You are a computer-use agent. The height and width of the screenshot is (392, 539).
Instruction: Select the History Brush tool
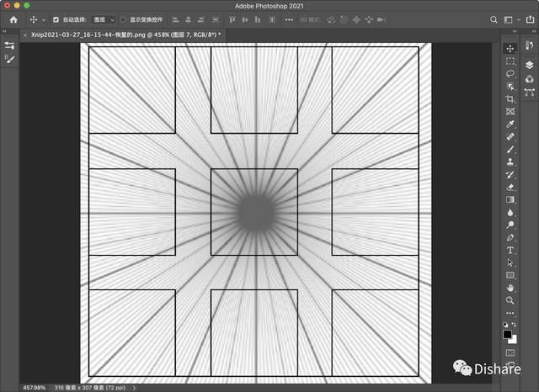(510, 174)
